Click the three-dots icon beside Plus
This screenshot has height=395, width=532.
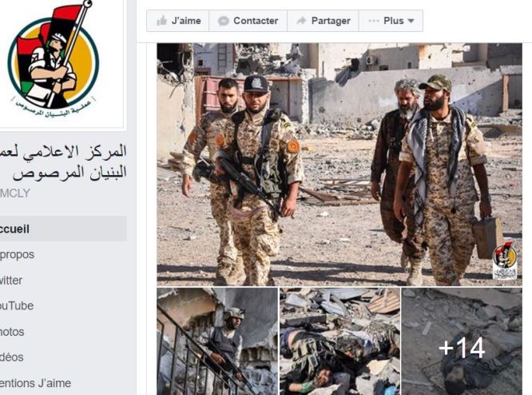(374, 21)
